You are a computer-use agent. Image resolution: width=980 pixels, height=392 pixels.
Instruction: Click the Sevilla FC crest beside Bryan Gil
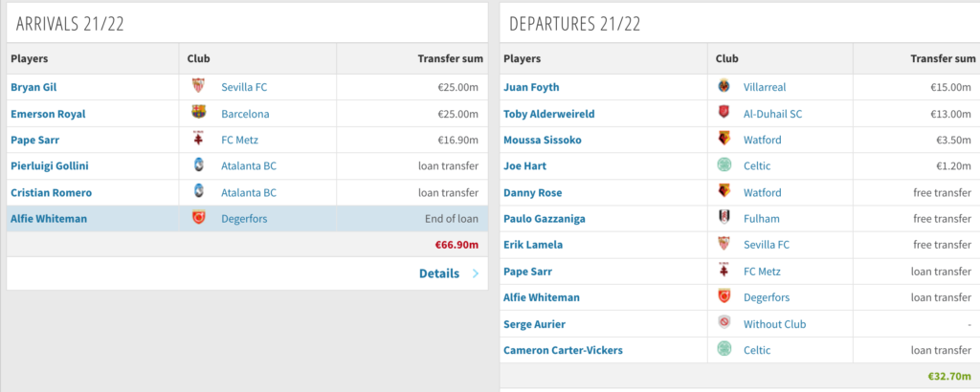tap(198, 86)
